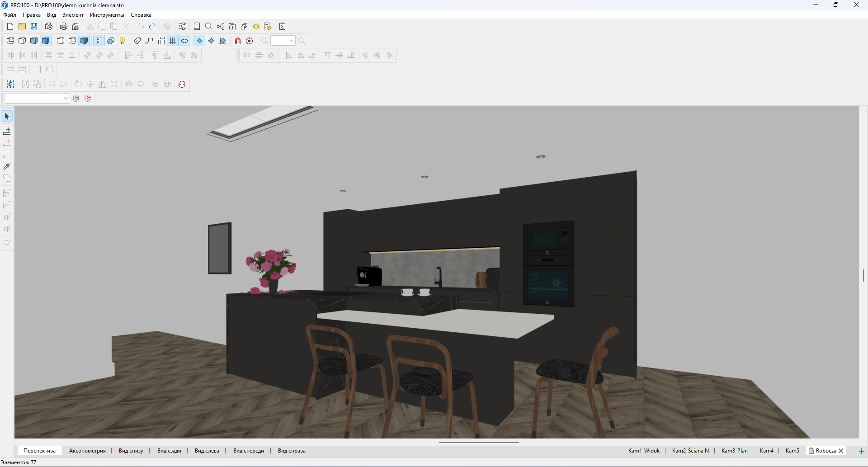Open the Kam3-Plan camera tab

tap(734, 451)
